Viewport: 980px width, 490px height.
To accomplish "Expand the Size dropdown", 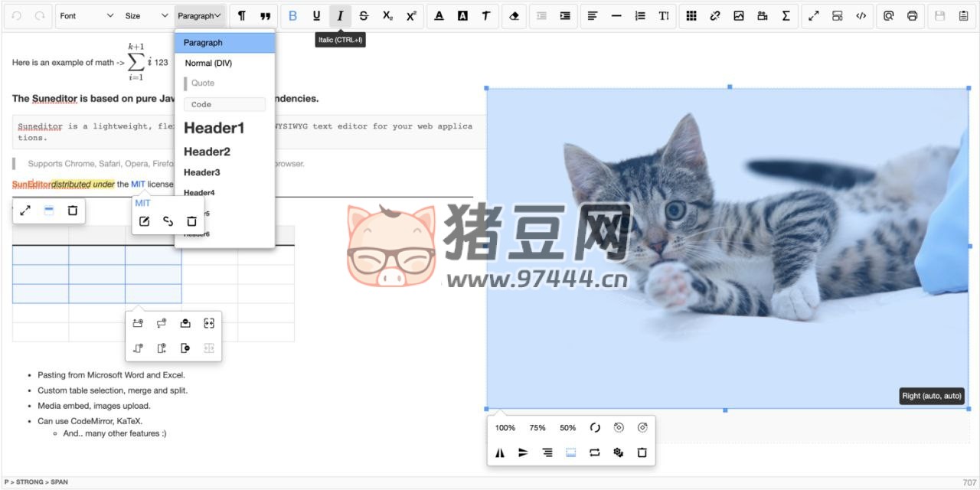I will coord(146,15).
